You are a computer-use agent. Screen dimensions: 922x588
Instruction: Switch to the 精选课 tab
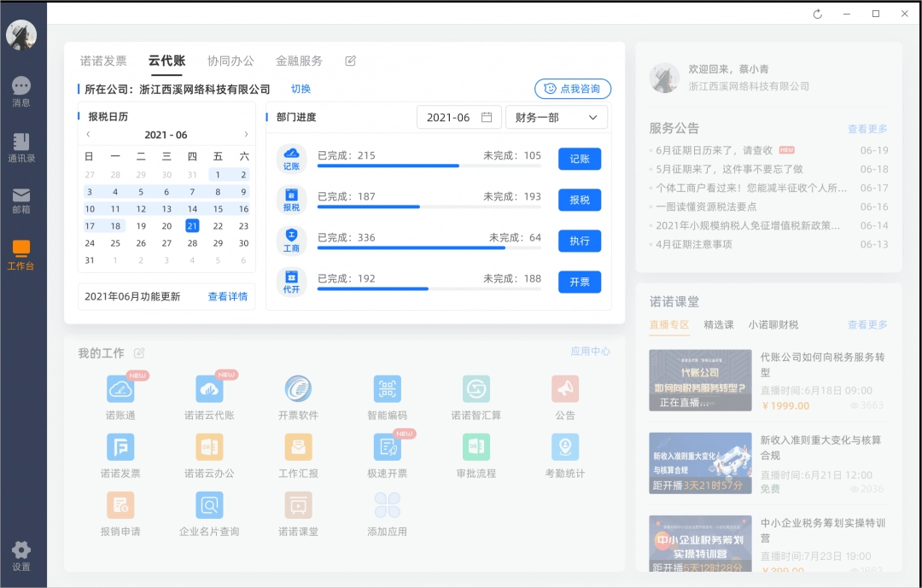click(x=718, y=324)
